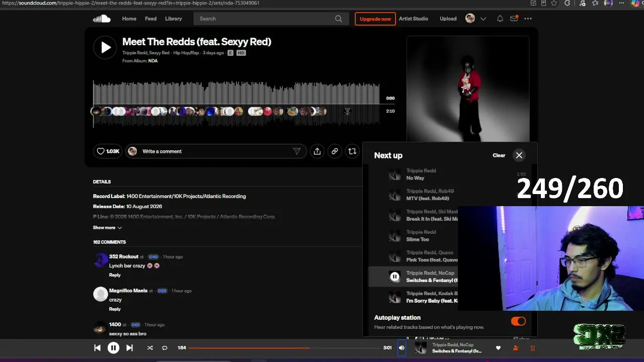
Task: Expand details with Show more
Action: [107, 228]
